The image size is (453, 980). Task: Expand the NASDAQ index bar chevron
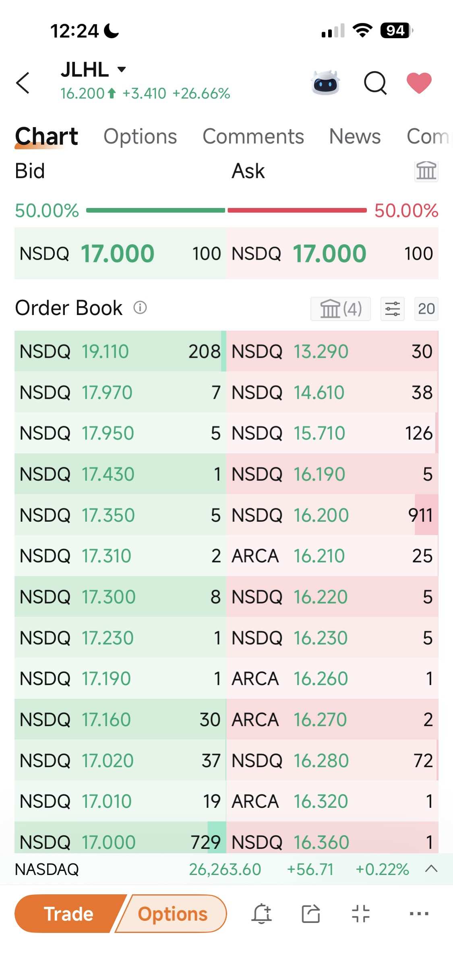[431, 869]
